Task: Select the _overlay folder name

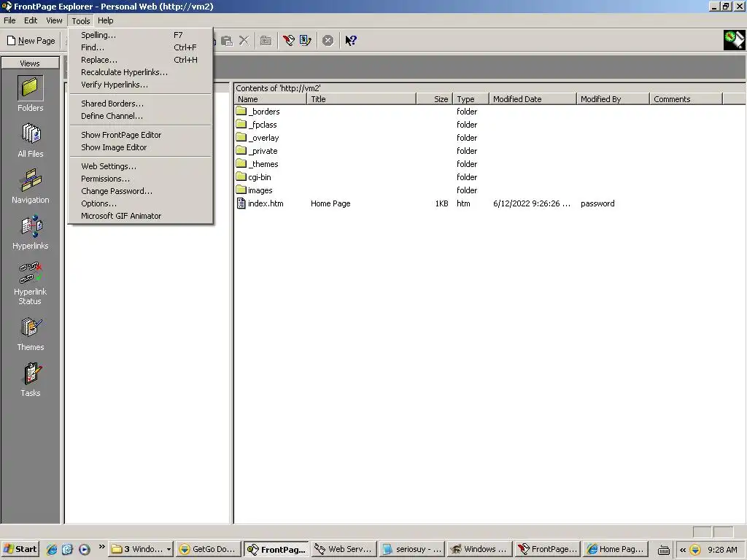Action: pyautogui.click(x=263, y=138)
